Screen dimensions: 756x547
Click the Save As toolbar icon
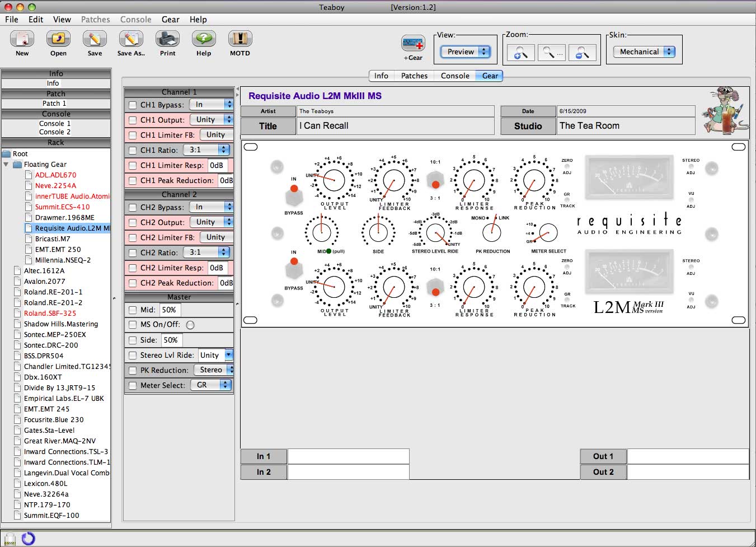[131, 39]
